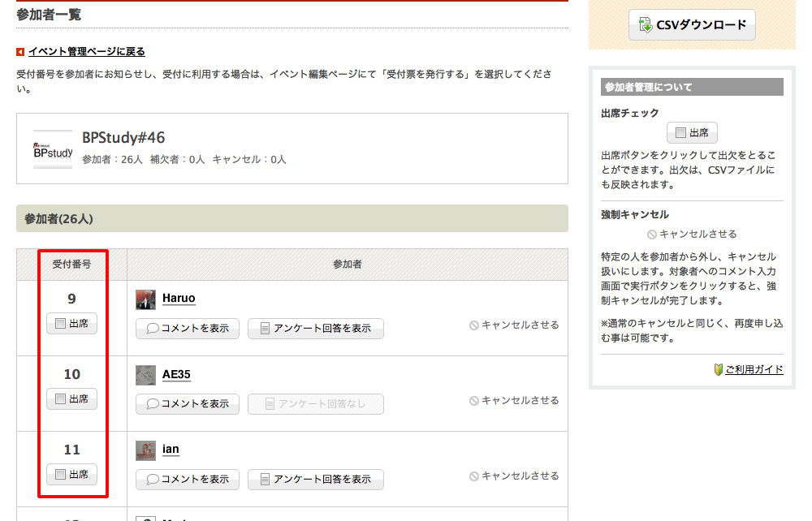Click the beginner leaf icon beside ご利用ガイド
The height and width of the screenshot is (521, 812).
[719, 369]
